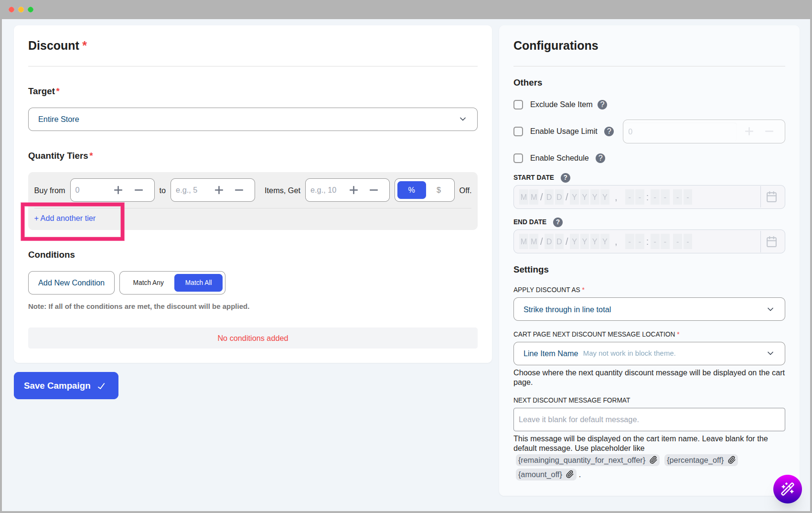Image resolution: width=812 pixels, height=513 pixels.
Task: Click Add New Condition button
Action: click(71, 283)
